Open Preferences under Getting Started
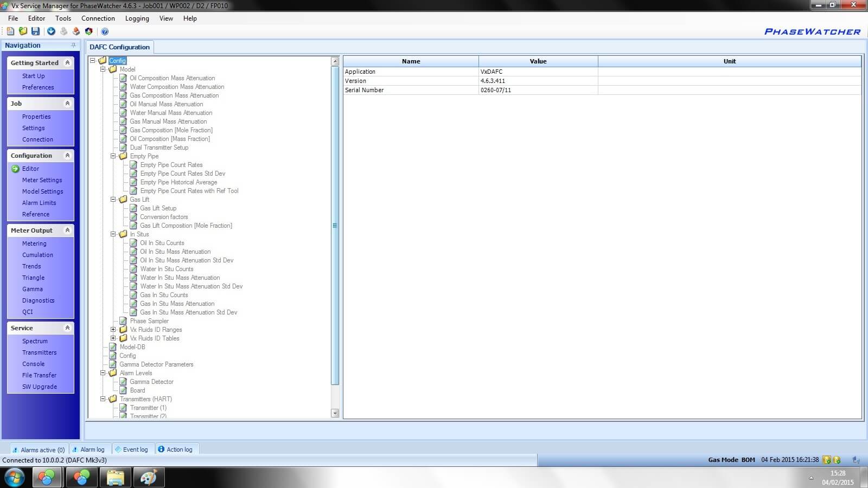This screenshot has width=868, height=488. click(x=38, y=87)
